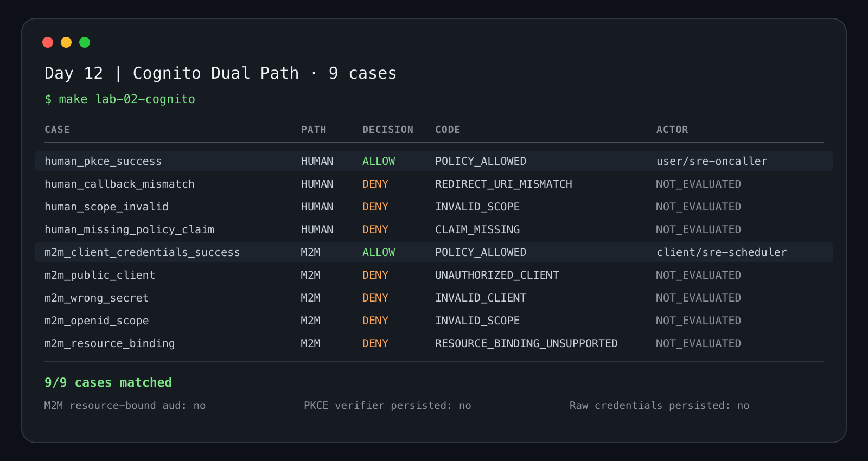The height and width of the screenshot is (461, 868).
Task: Select the m2m_resource_binding case name
Action: tap(110, 343)
